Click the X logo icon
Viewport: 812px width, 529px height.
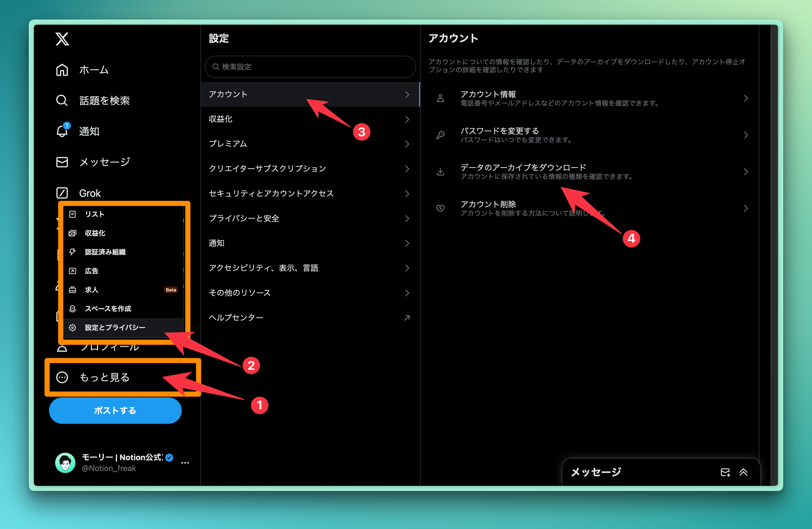pos(62,39)
